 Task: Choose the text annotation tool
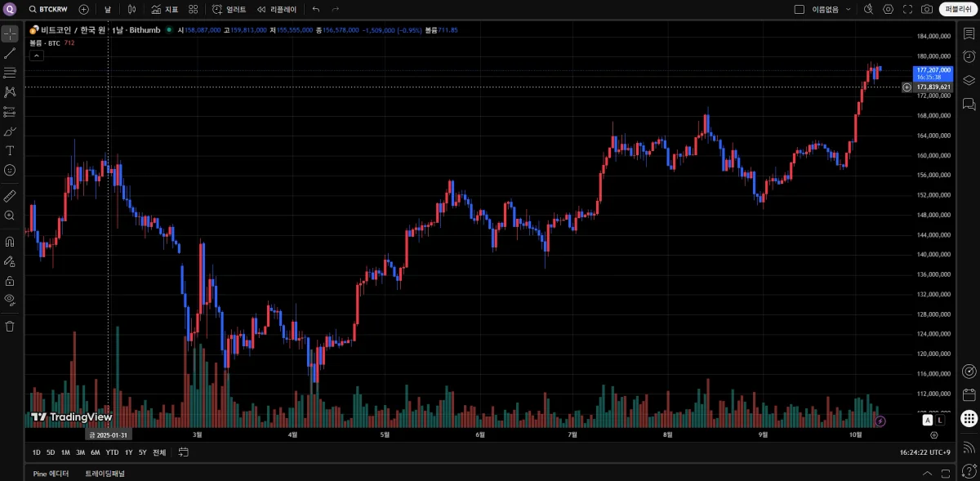pyautogui.click(x=10, y=151)
